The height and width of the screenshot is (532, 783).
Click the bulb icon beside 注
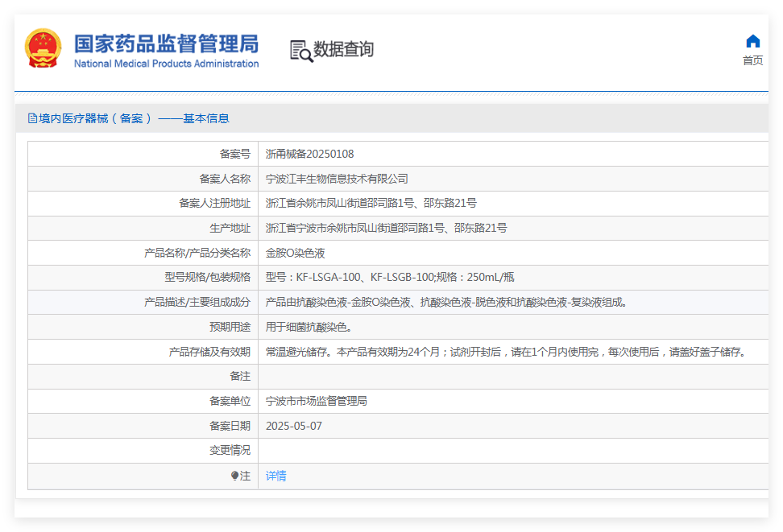click(234, 476)
